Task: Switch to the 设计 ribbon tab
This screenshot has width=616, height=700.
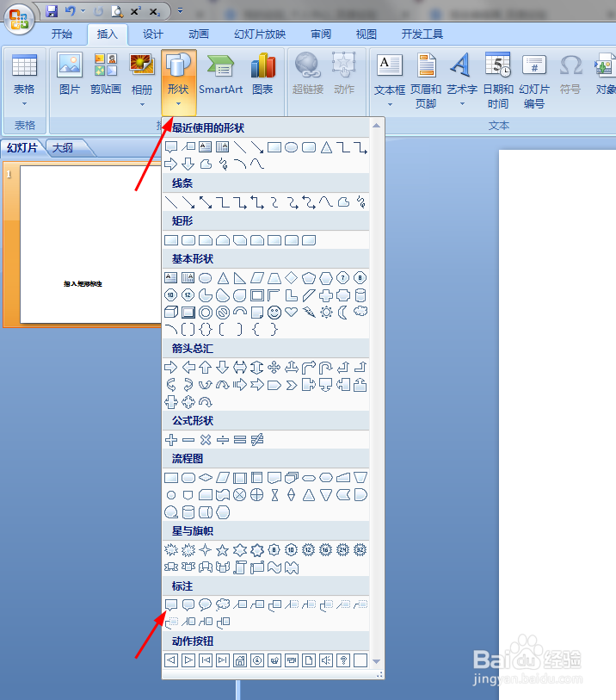Action: point(153,34)
